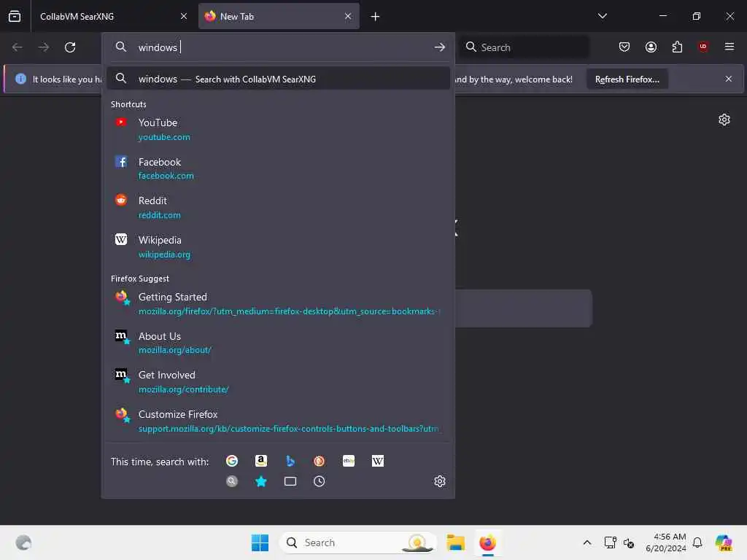Viewport: 747px width, 560px height.
Task: Open the muted volume tray icon
Action: [x=629, y=542]
